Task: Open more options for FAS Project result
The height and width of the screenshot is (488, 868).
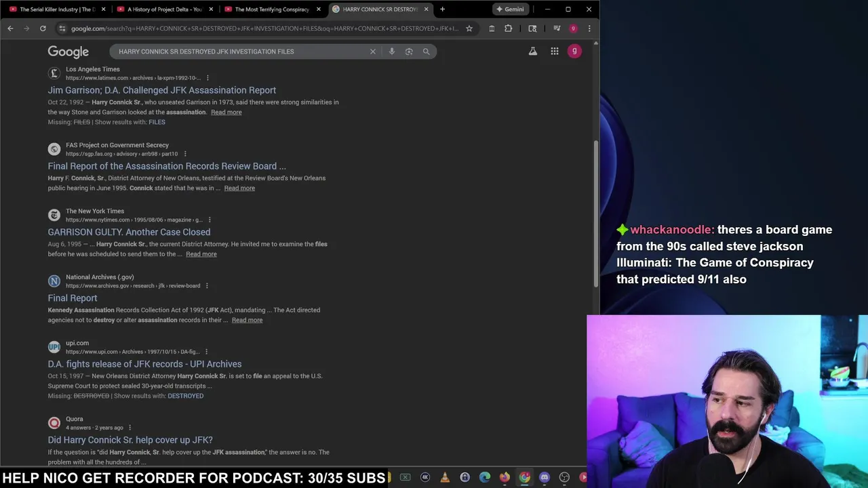Action: click(x=185, y=154)
